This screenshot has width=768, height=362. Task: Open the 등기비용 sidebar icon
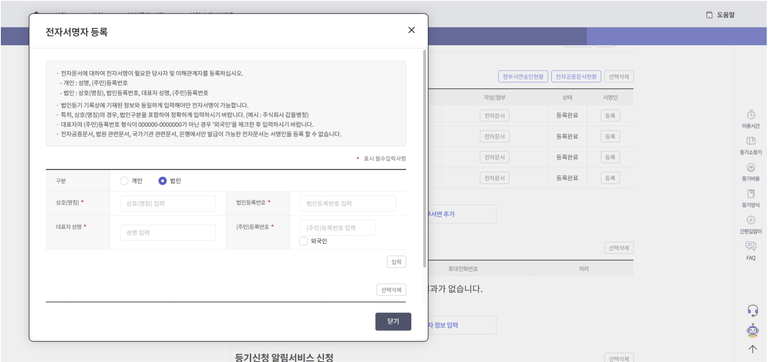tap(751, 168)
